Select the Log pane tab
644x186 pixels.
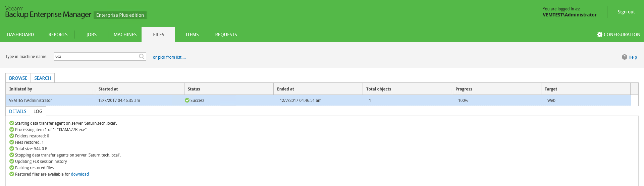[x=38, y=111]
